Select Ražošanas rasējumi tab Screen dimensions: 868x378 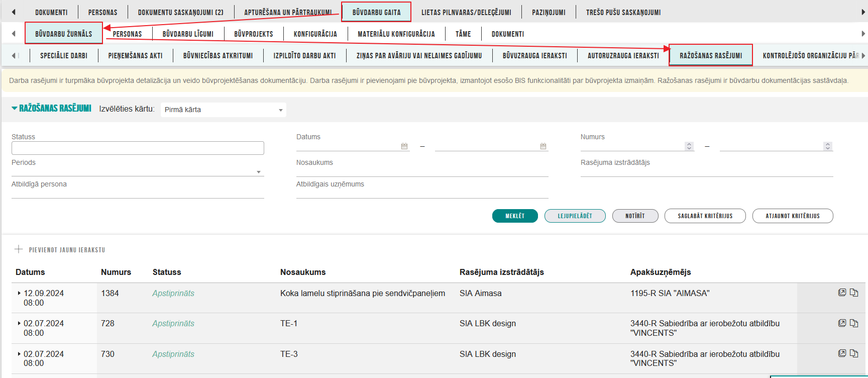coord(711,55)
